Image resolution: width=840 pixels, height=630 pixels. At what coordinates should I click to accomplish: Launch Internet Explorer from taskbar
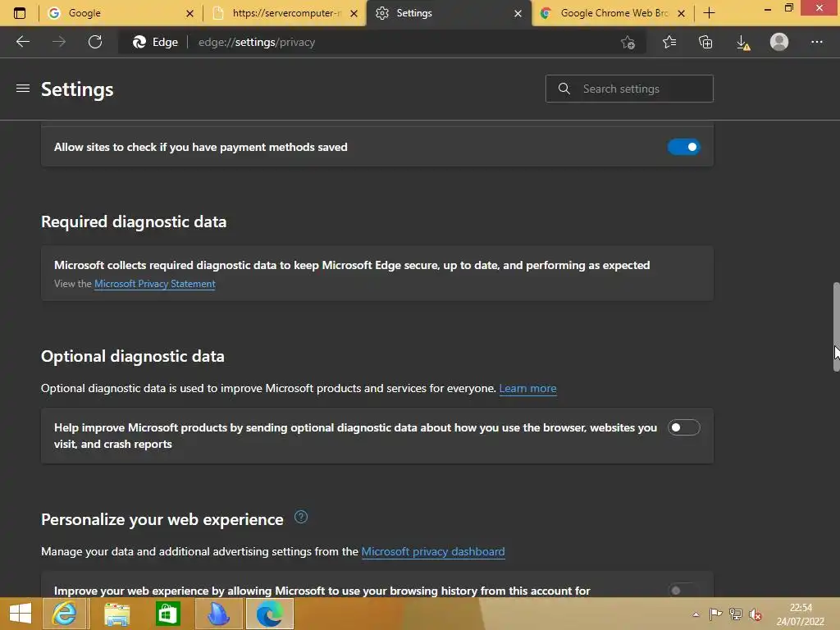tap(64, 614)
